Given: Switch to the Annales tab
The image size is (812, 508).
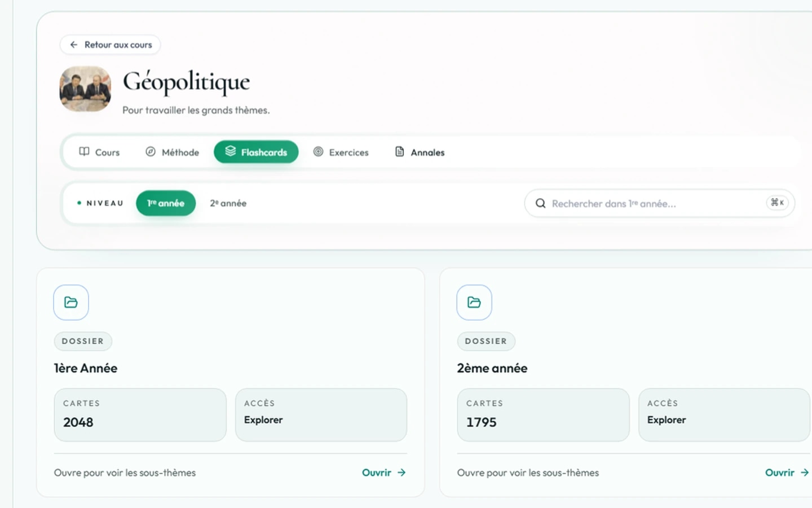Looking at the screenshot, I should (420, 152).
